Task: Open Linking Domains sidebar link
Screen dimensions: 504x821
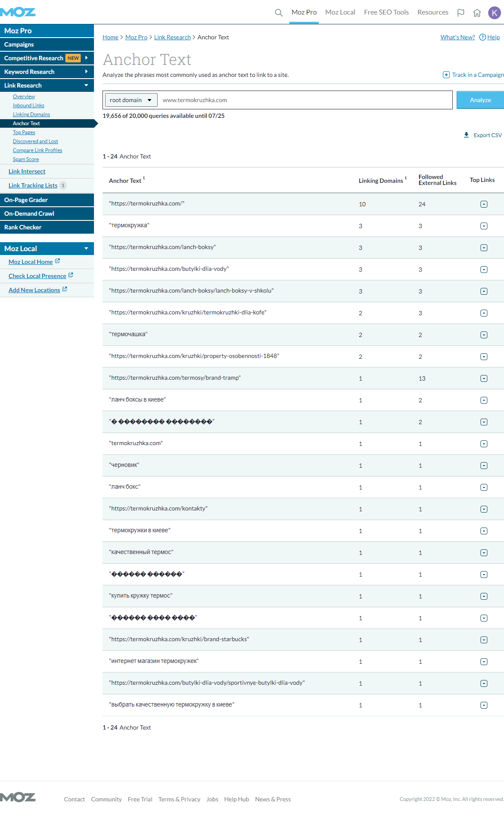Action: (x=31, y=114)
